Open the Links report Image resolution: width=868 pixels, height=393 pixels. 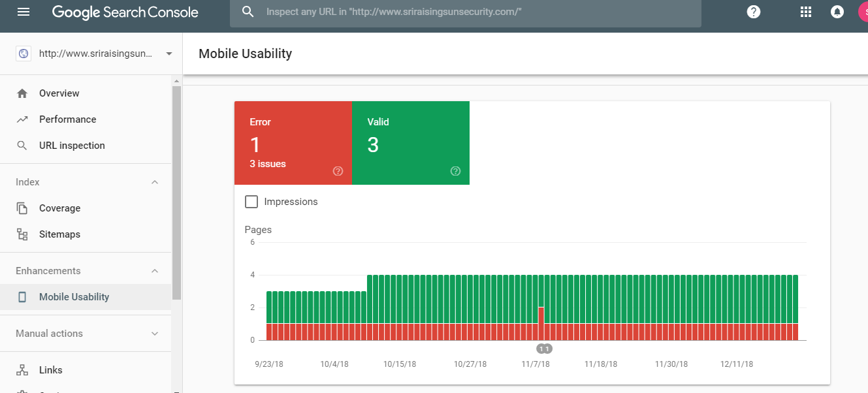[52, 369]
